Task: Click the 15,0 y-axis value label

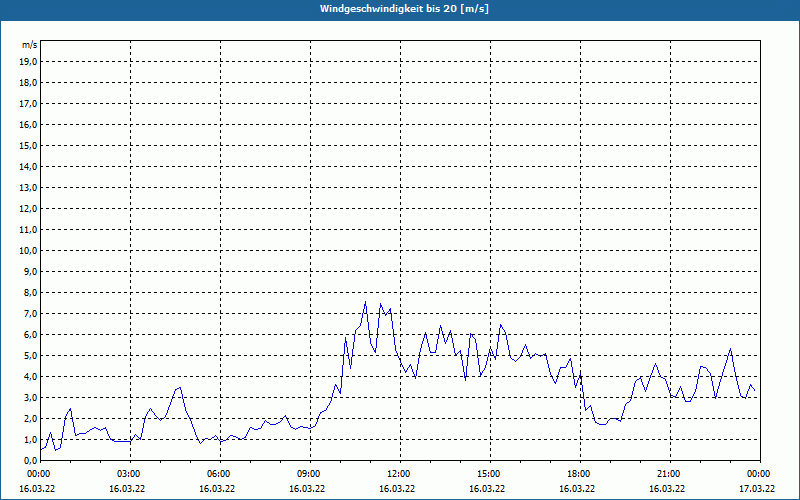Action: point(28,145)
